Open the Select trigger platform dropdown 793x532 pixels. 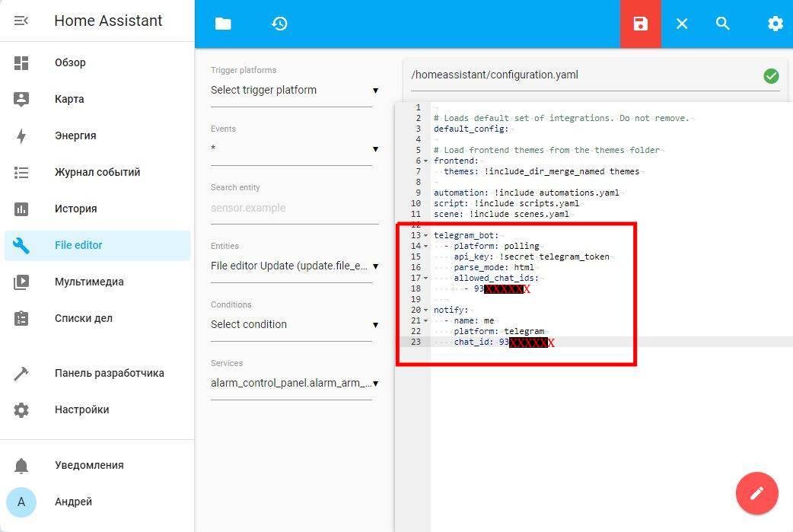coord(295,91)
